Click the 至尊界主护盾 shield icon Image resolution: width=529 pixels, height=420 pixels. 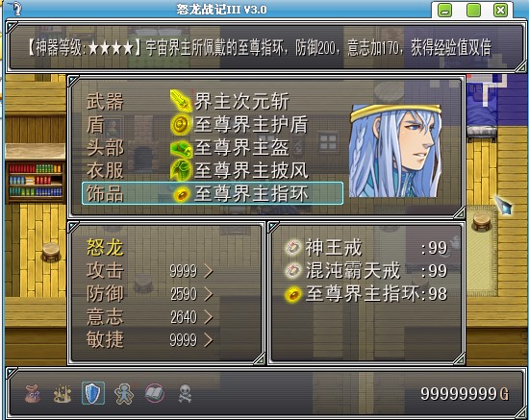click(181, 125)
